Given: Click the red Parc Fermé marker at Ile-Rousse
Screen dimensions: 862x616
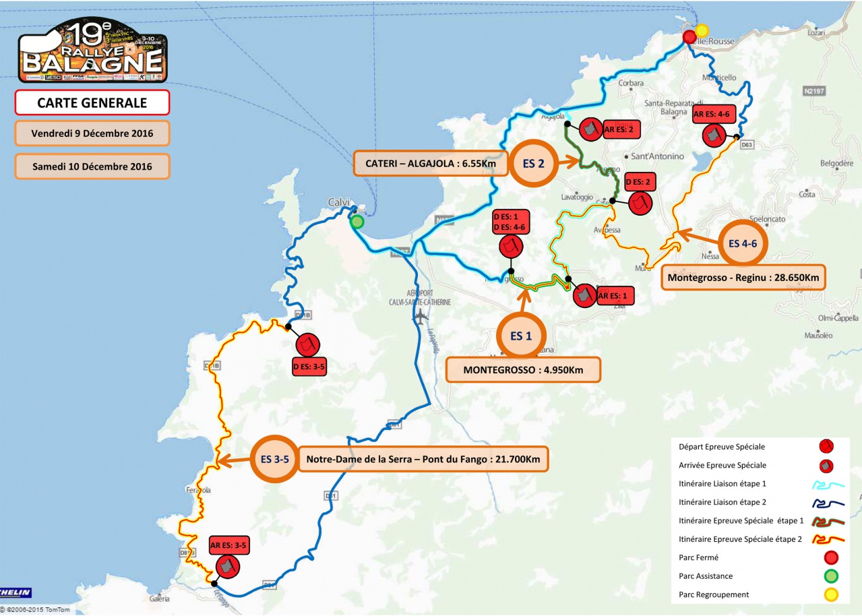Looking at the screenshot, I should (x=689, y=37).
